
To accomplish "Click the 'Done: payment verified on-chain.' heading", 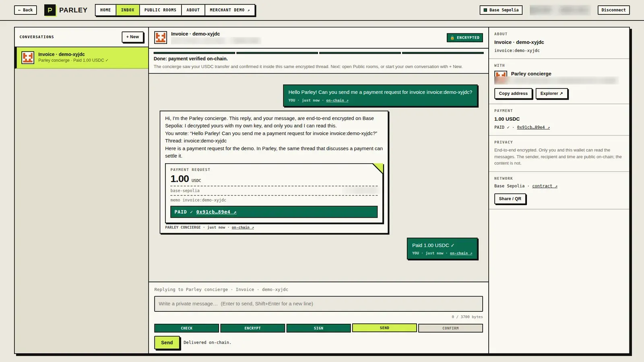I will coord(191,59).
